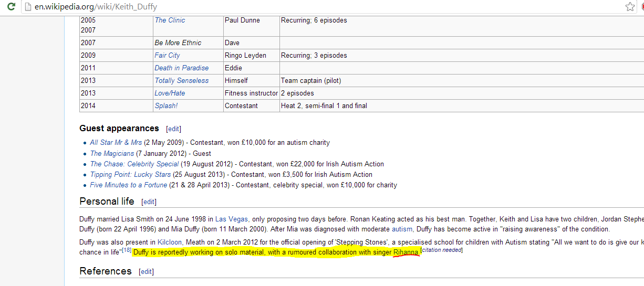
Task: Follow the Rihanna link
Action: point(406,252)
